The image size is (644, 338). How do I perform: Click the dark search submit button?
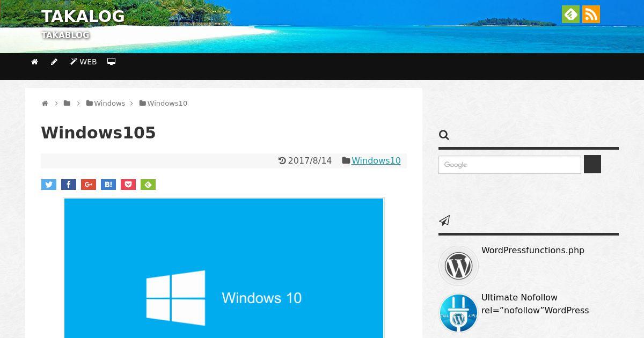[592, 164]
